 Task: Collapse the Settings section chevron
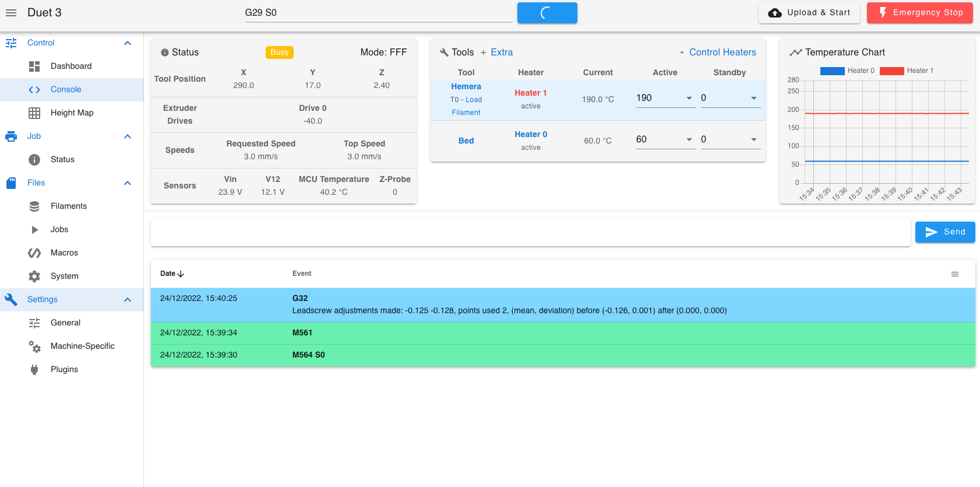[x=128, y=300]
